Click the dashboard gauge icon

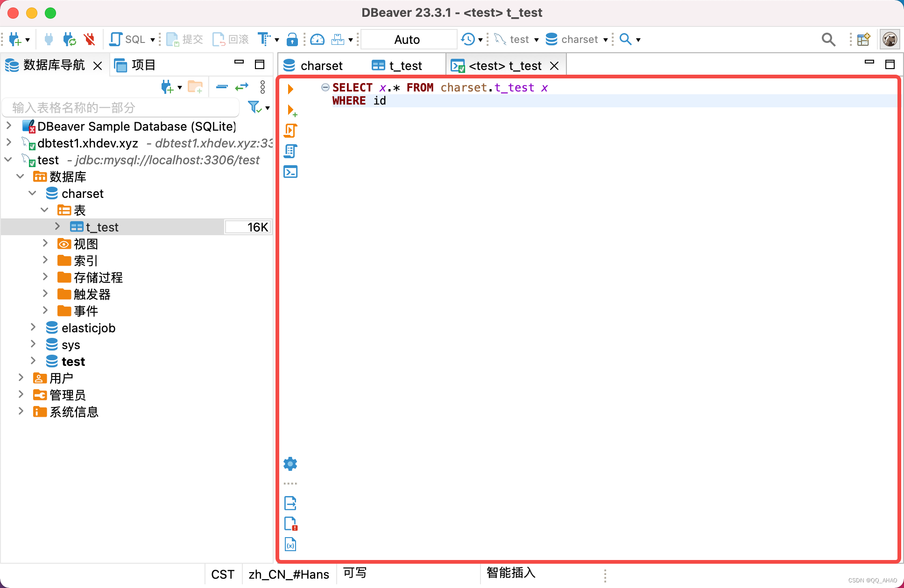[x=318, y=40]
